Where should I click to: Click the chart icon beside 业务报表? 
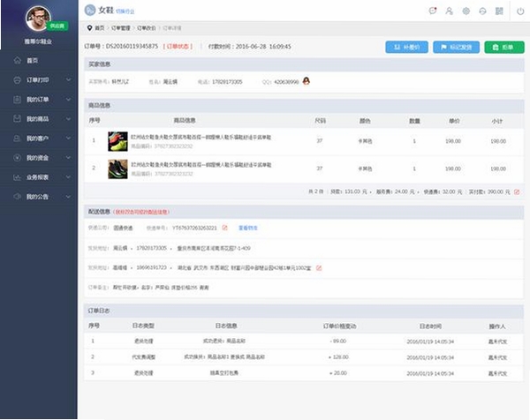18,177
